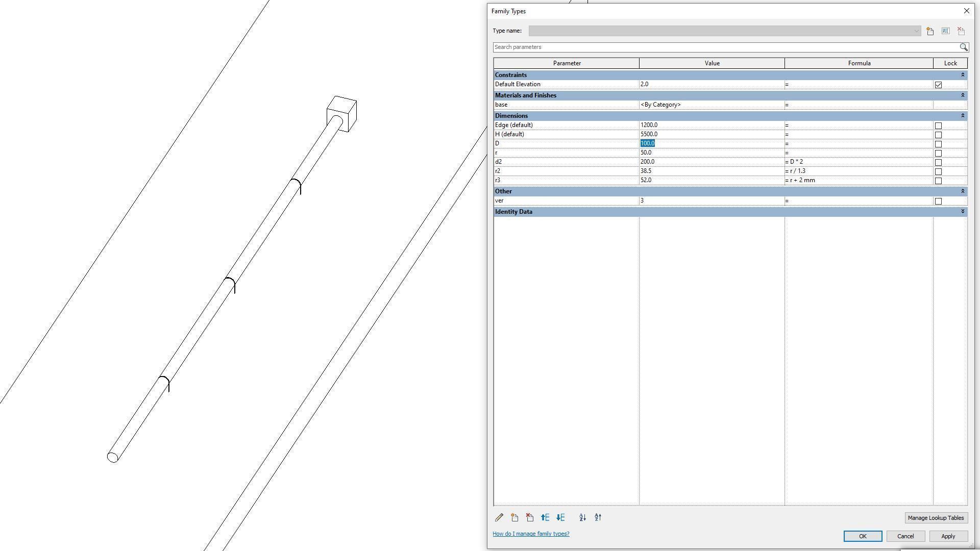This screenshot has height=551, width=980.
Task: Uncheck the Default Elevation lock checkbox
Action: [x=938, y=85]
